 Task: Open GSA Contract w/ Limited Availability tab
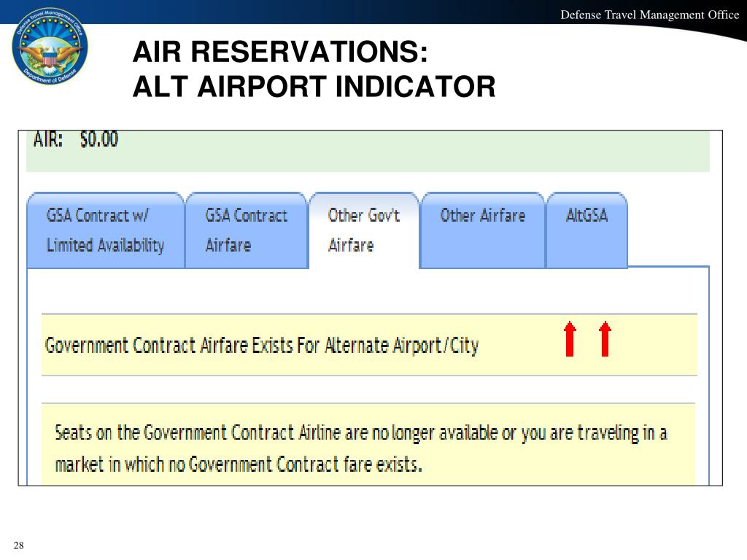click(105, 230)
